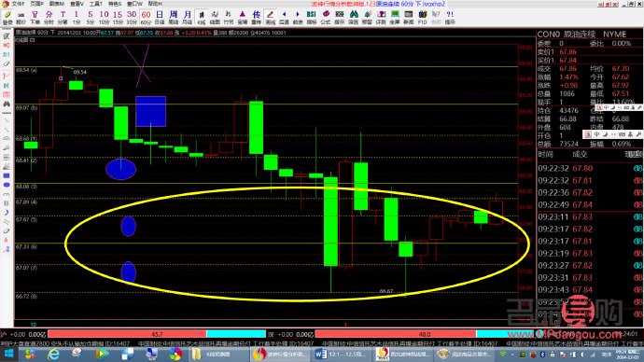The image size is (644, 362).
Task: Click the 提示 icon beside 公式
Action: pos(339,17)
